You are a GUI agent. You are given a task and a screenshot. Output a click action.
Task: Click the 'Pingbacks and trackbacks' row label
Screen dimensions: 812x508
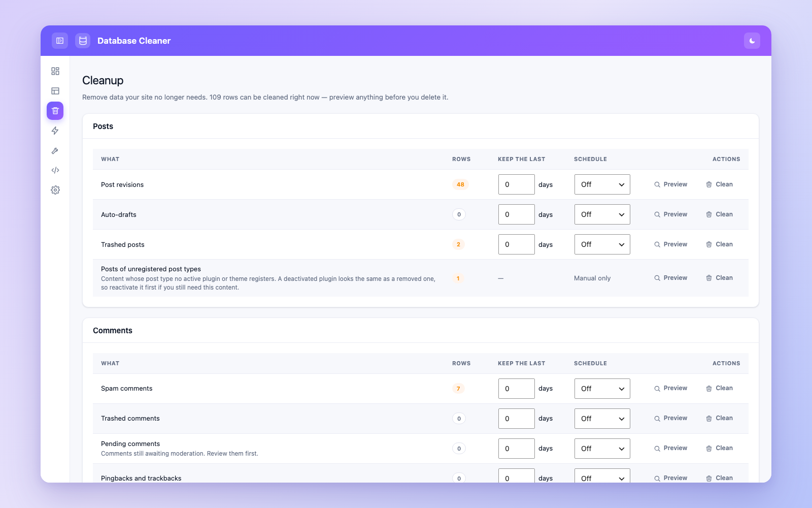tap(141, 478)
